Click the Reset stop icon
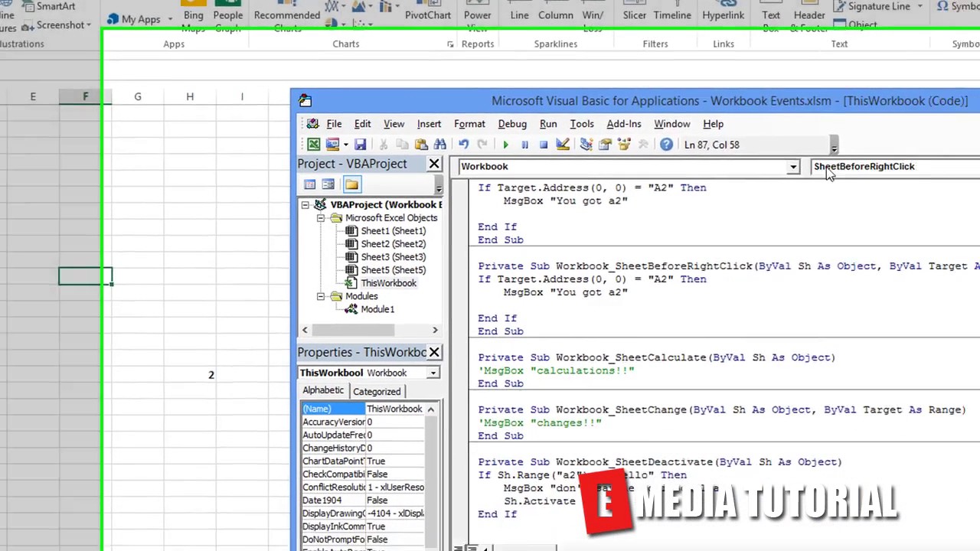Viewport: 980px width, 551px height. pyautogui.click(x=544, y=145)
